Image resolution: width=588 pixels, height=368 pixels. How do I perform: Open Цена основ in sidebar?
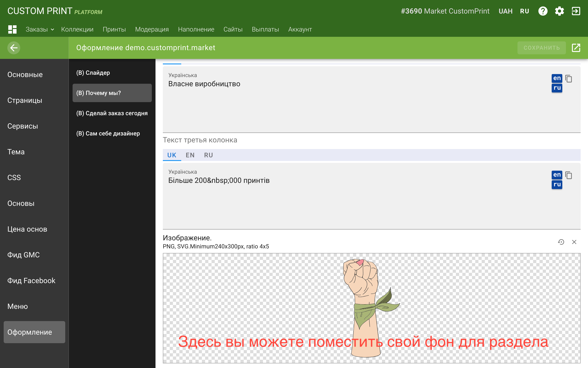coord(34,229)
